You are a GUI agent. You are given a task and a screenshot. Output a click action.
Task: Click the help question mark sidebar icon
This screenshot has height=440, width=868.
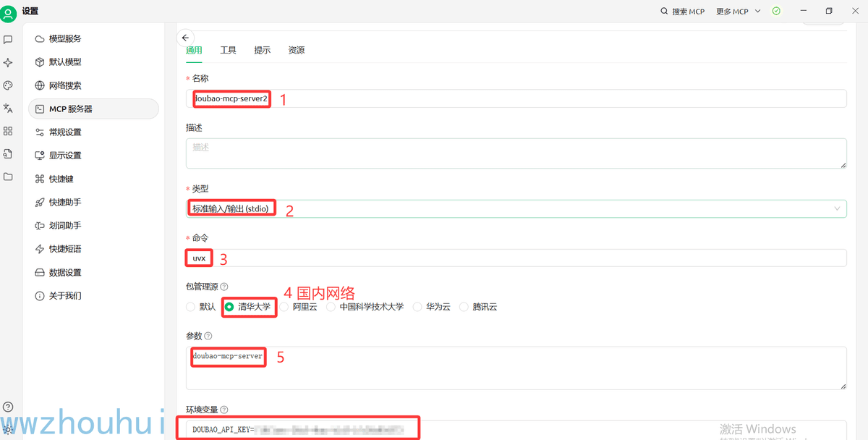(x=8, y=407)
